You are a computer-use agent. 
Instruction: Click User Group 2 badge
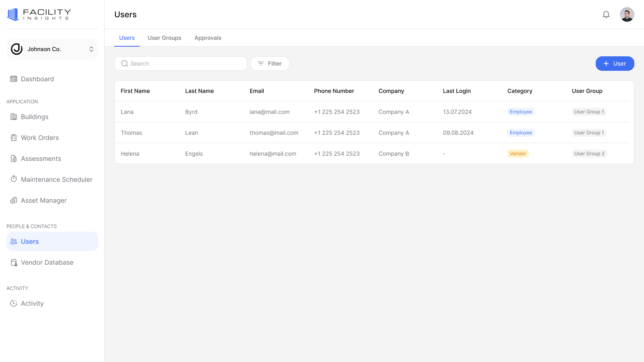(x=589, y=154)
